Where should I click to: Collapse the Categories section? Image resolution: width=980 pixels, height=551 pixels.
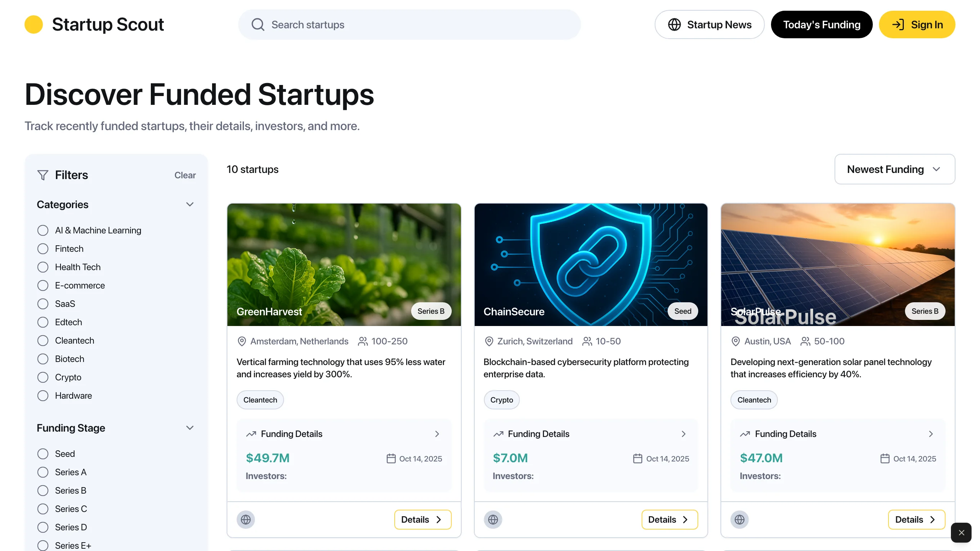click(190, 204)
